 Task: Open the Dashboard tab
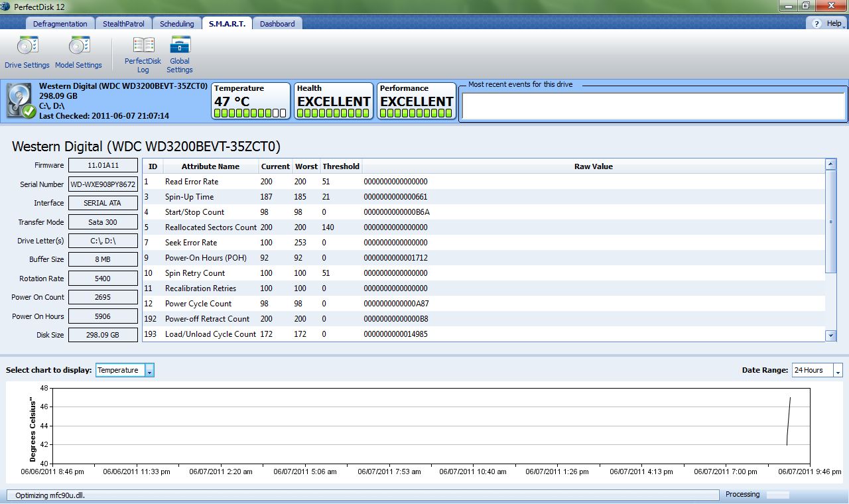[x=277, y=24]
